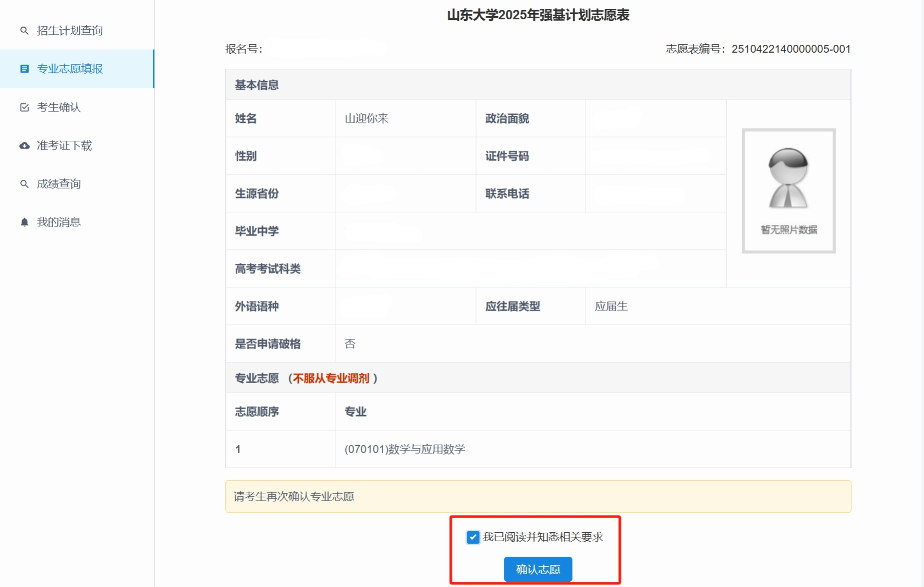924x587 pixels.
Task: Click the 报名号 label
Action: click(244, 49)
